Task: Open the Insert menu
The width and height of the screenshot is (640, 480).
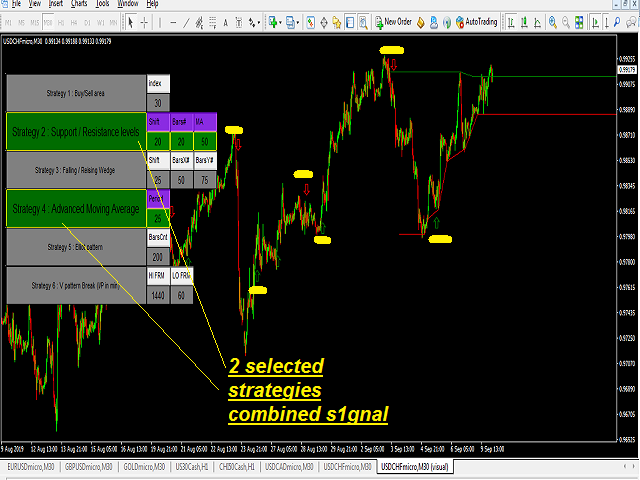Action: click(x=56, y=4)
